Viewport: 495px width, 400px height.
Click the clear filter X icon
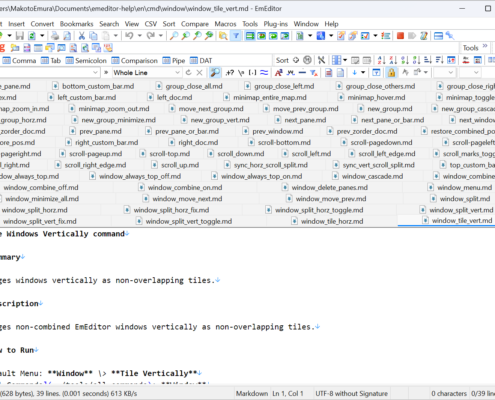click(x=199, y=72)
